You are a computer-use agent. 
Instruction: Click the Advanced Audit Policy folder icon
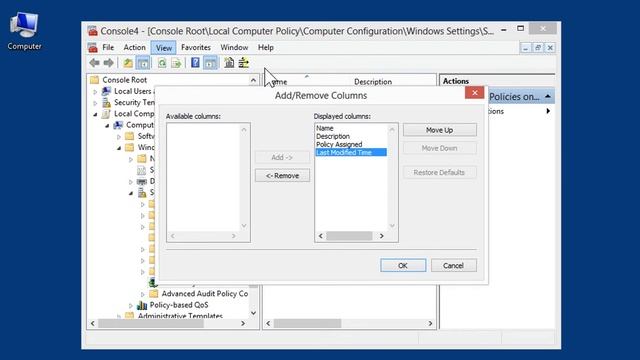click(153, 293)
